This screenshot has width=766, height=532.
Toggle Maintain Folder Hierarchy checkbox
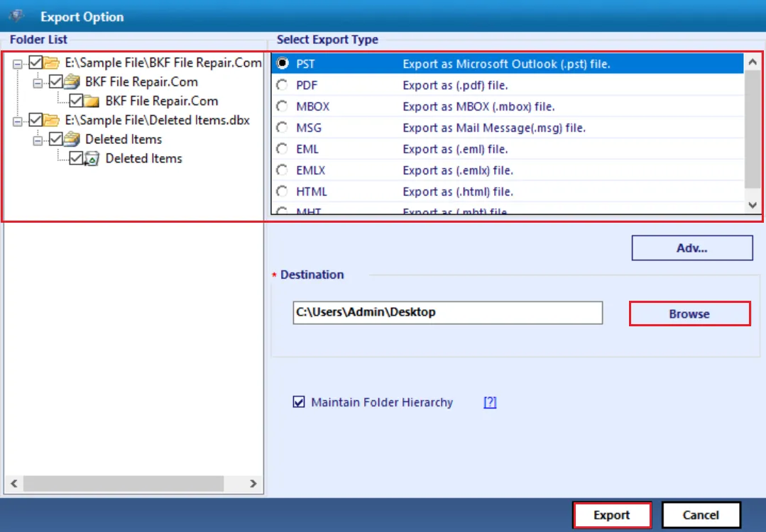coord(298,401)
